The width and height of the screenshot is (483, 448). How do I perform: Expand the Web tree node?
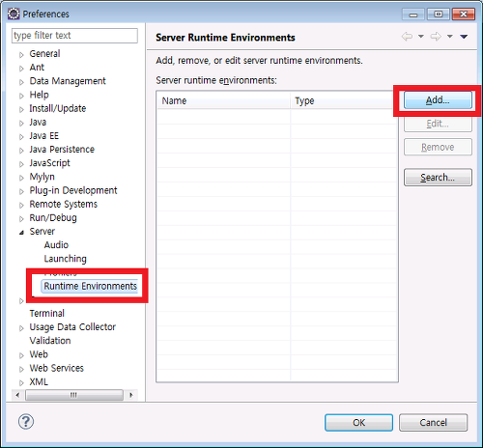(21, 355)
